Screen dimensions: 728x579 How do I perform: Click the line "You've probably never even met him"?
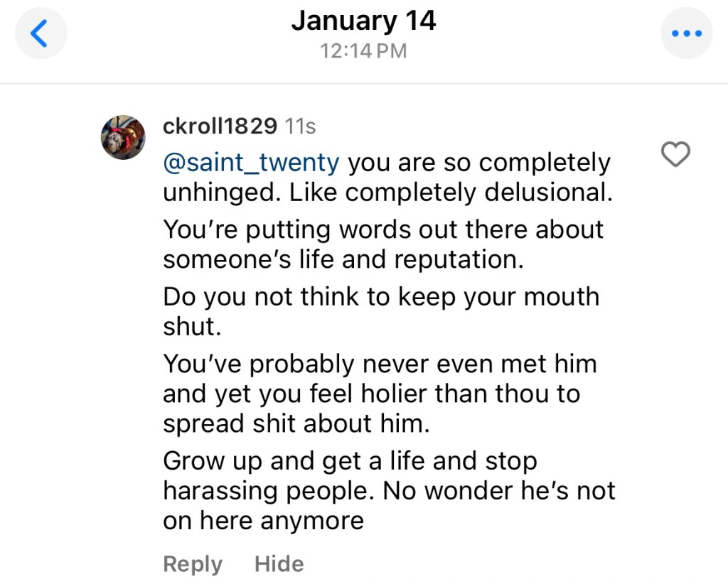click(380, 364)
